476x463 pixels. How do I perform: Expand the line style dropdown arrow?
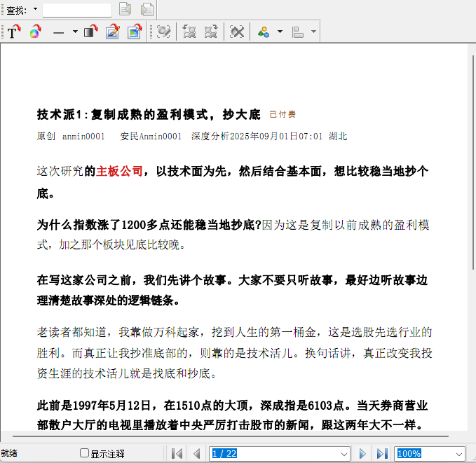(x=75, y=32)
